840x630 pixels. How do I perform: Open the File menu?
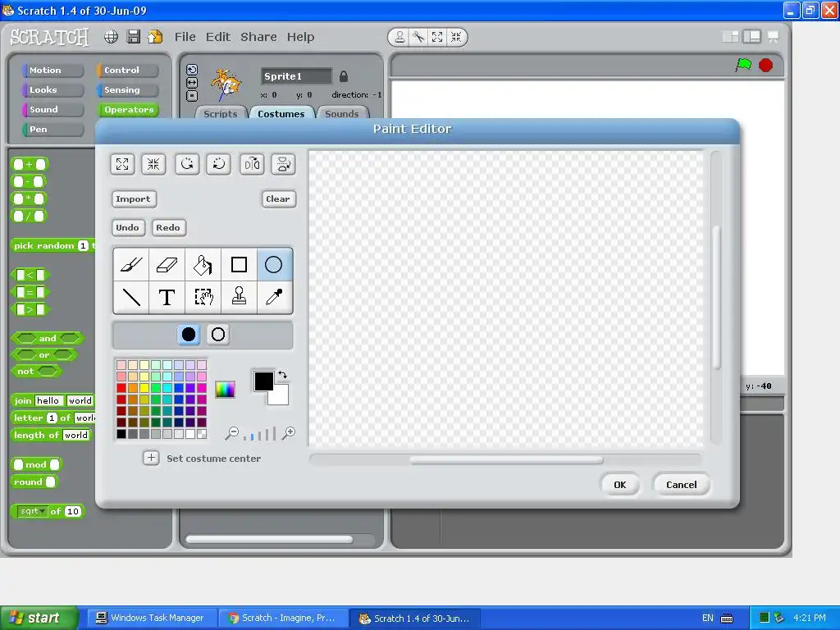tap(185, 37)
